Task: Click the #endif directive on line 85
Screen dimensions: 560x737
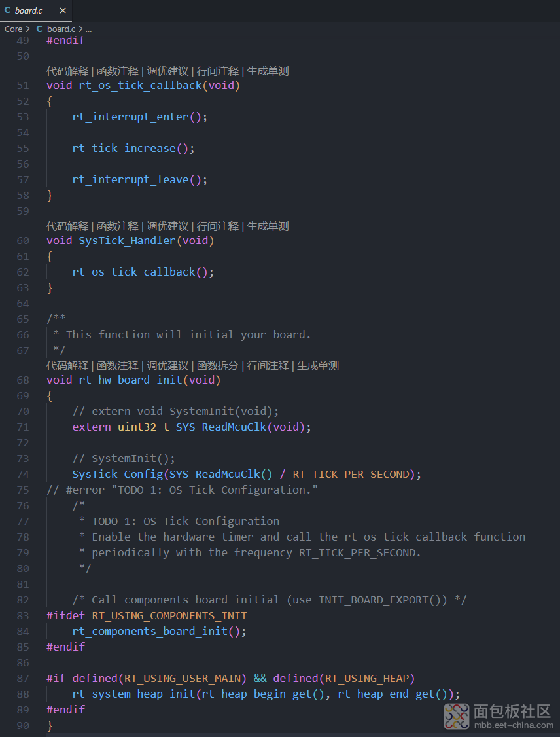Action: (66, 647)
